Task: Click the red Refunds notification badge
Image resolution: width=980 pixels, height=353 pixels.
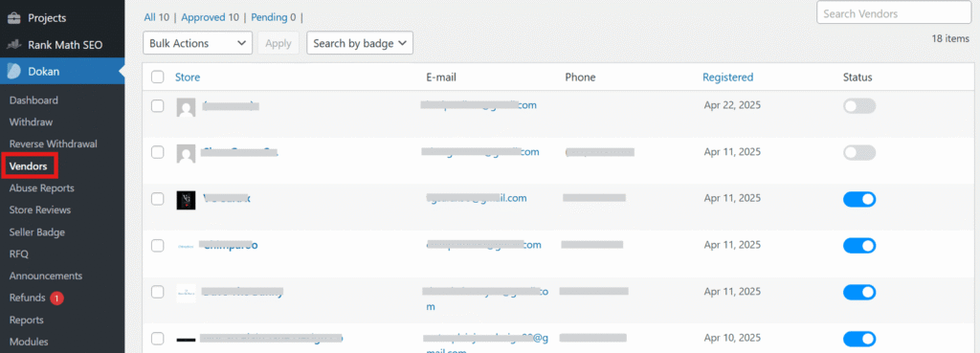Action: 56,298
